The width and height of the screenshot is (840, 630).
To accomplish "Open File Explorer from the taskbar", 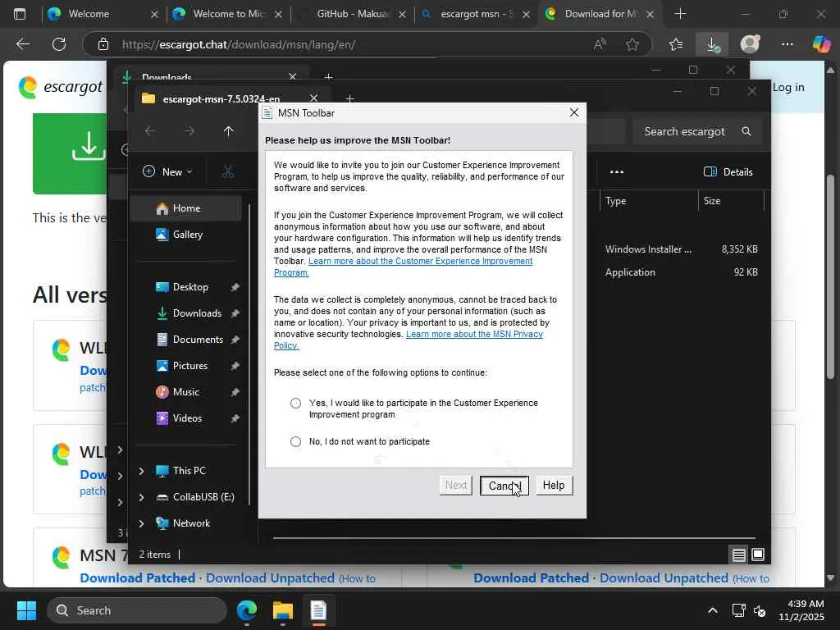I will 282,610.
